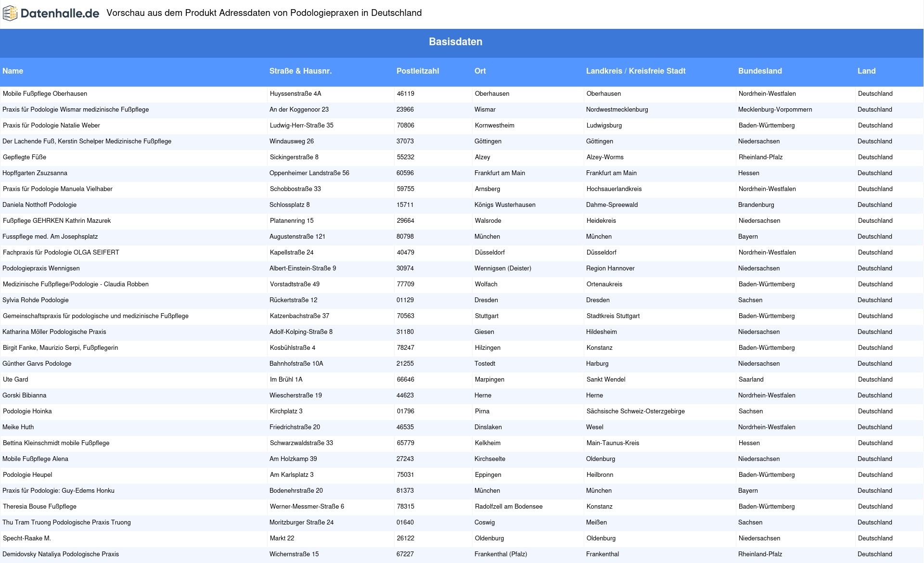Click the Straße & Hausnr. column header

[301, 71]
